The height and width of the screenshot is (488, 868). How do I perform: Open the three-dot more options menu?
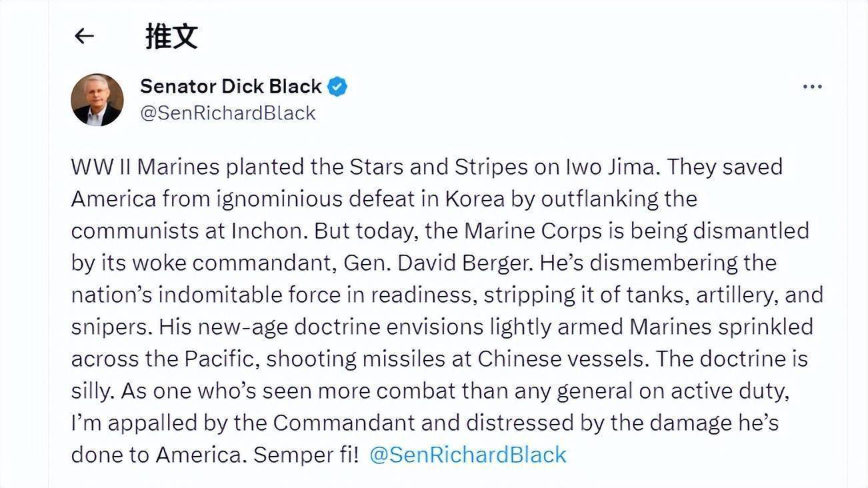(x=812, y=87)
